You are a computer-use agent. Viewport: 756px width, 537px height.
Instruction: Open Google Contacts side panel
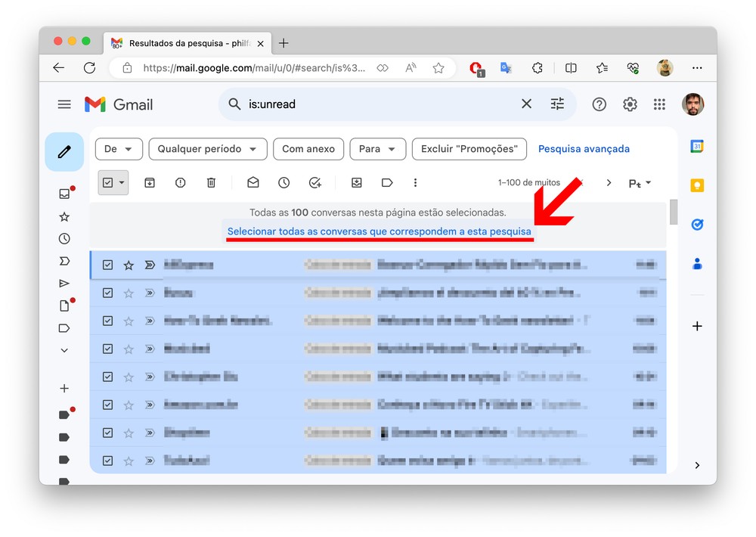click(x=697, y=263)
